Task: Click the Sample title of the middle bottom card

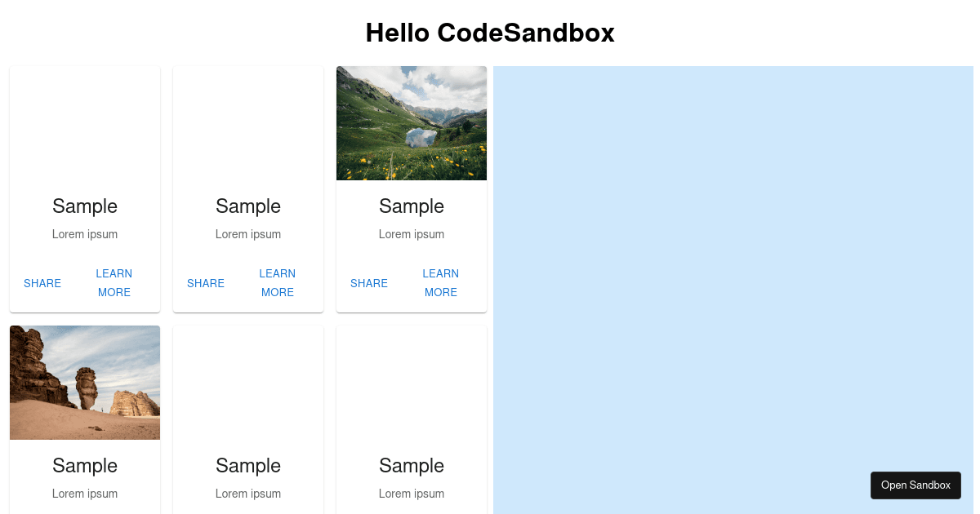Action: pyautogui.click(x=248, y=466)
